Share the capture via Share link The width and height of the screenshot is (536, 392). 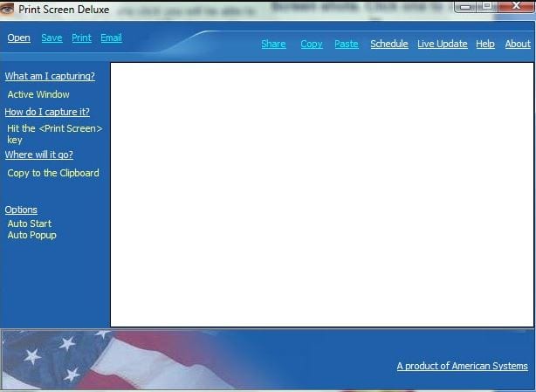(x=273, y=45)
